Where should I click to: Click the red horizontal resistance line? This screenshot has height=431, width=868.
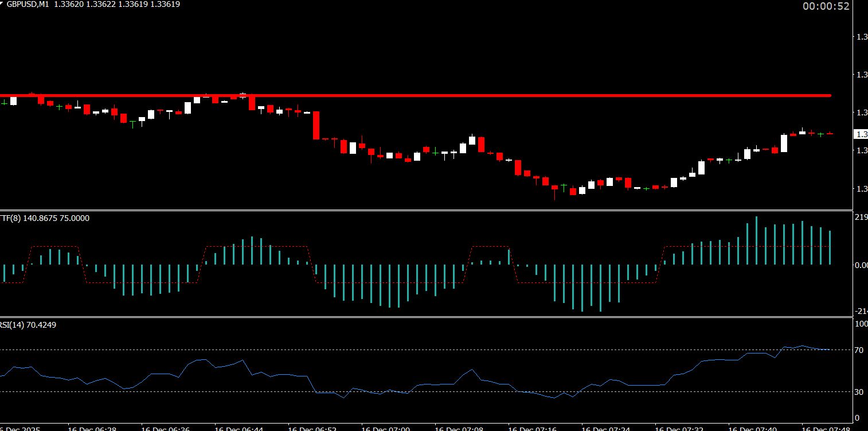(x=415, y=95)
